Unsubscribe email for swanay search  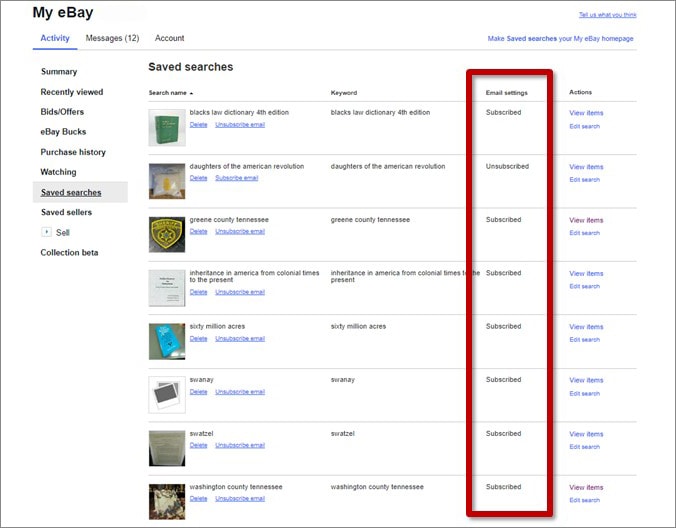[240, 392]
